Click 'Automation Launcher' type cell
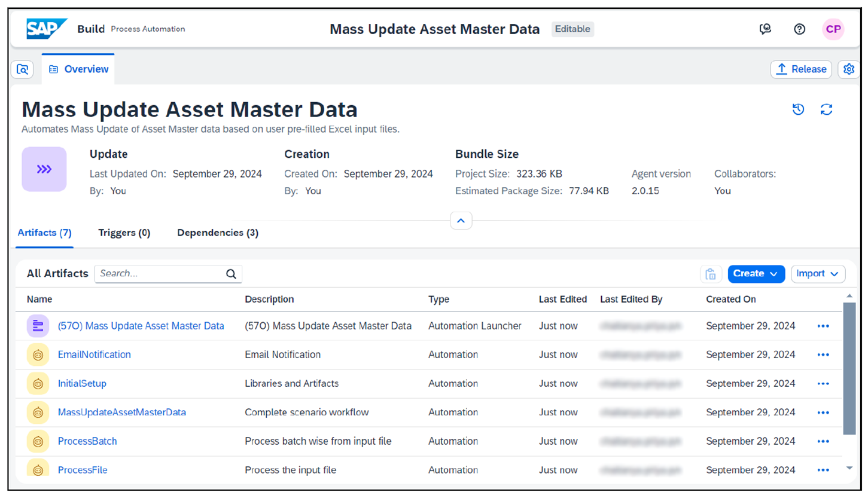 coord(475,326)
